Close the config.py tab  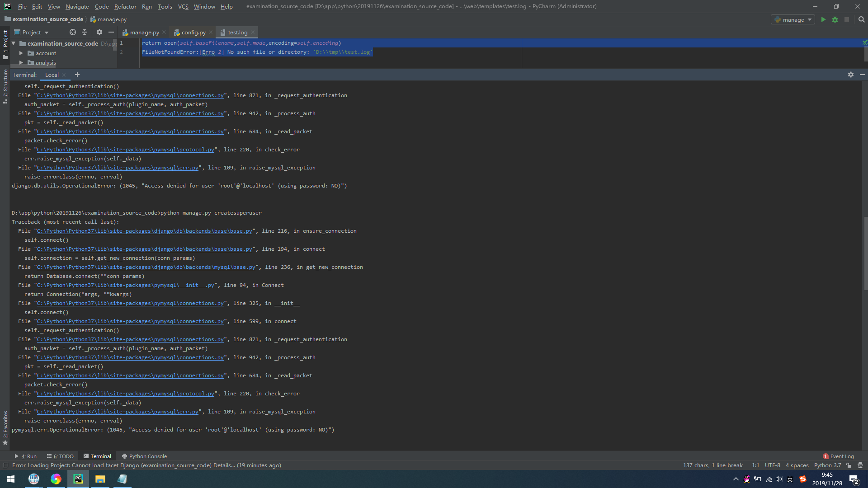click(x=211, y=32)
